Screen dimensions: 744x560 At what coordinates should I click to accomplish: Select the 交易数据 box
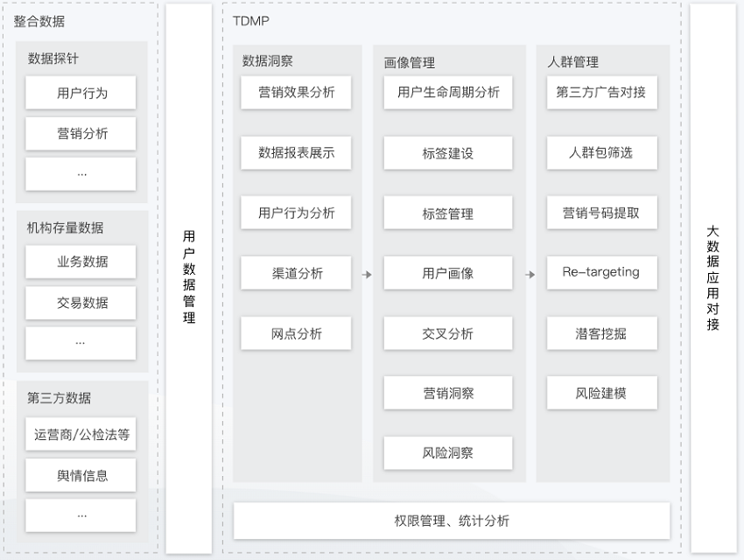point(81,303)
